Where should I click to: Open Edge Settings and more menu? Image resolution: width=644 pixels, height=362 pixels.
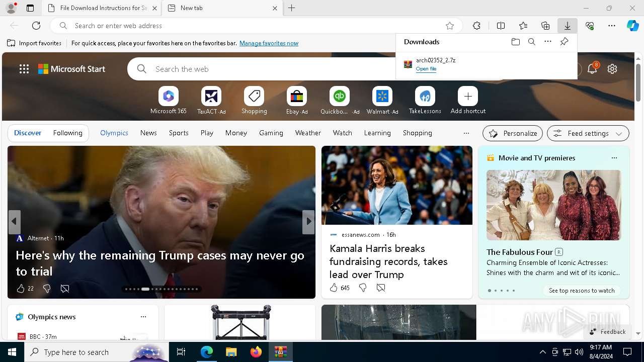tap(612, 26)
